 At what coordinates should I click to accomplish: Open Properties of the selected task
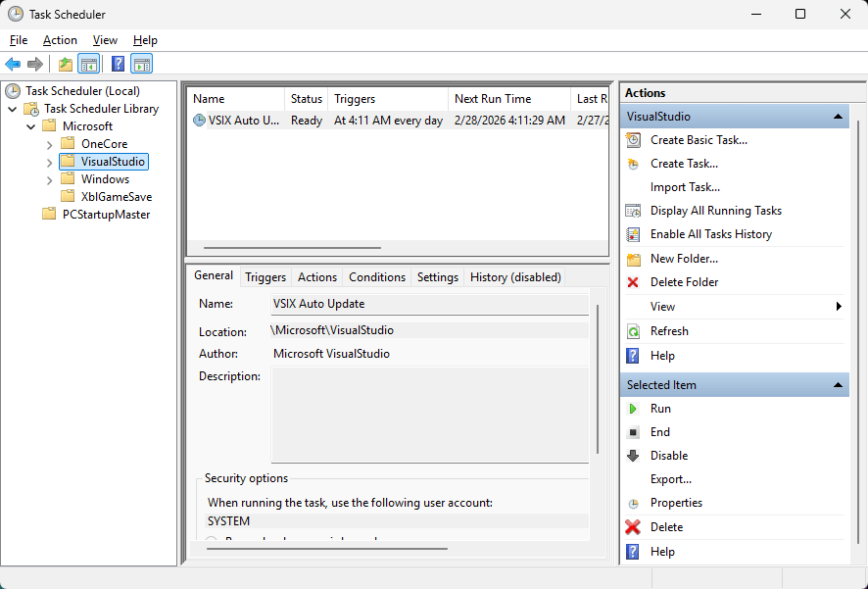[676, 503]
